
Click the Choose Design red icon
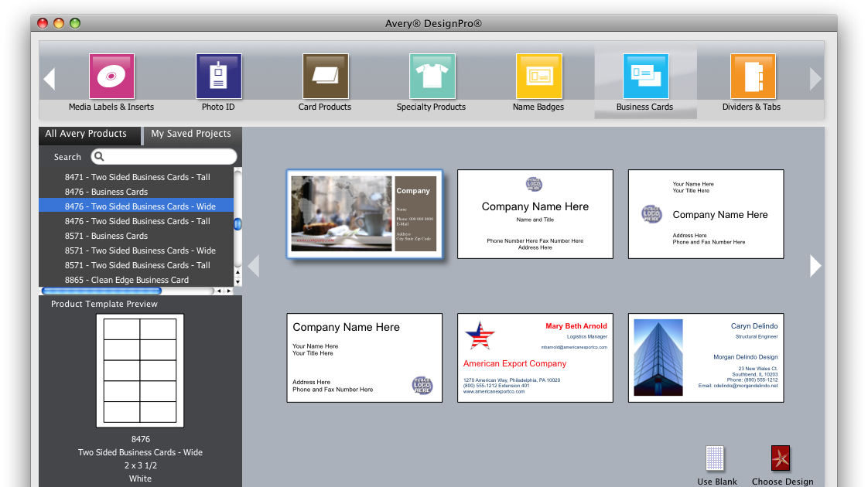(x=781, y=458)
